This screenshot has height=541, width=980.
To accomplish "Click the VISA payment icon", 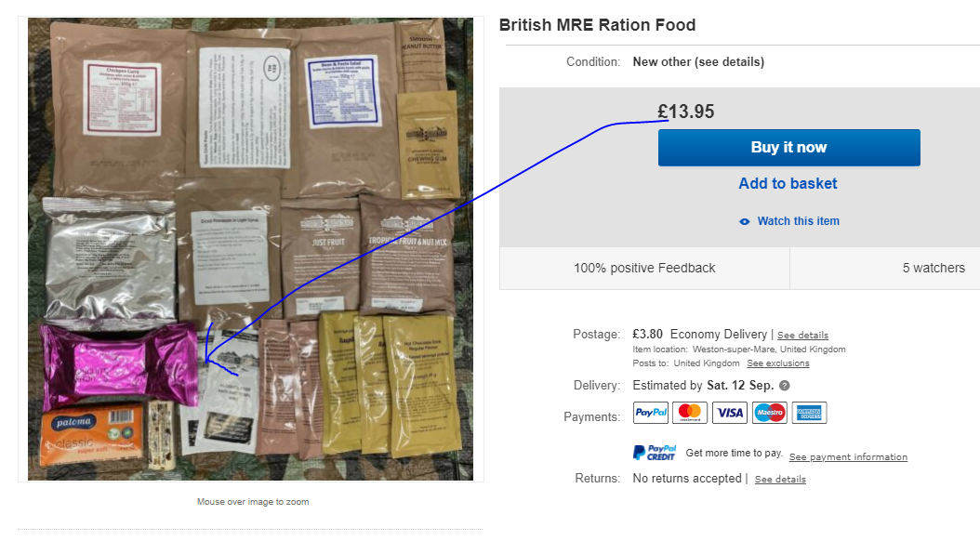I will 730,413.
